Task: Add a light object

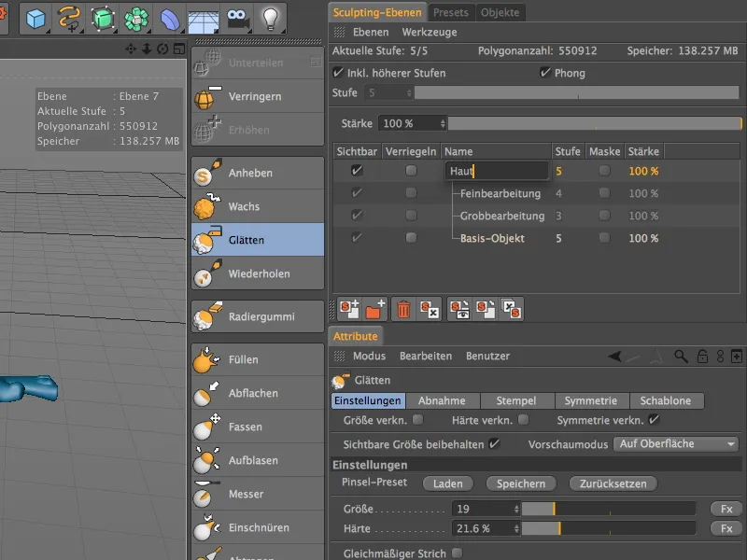Action: [271, 19]
